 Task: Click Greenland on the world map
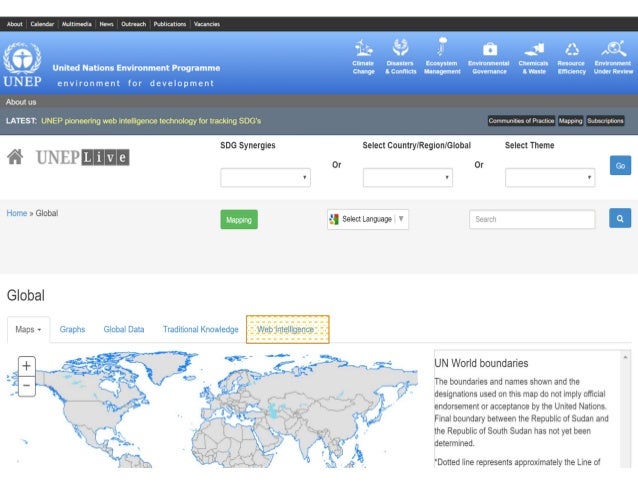[165, 366]
